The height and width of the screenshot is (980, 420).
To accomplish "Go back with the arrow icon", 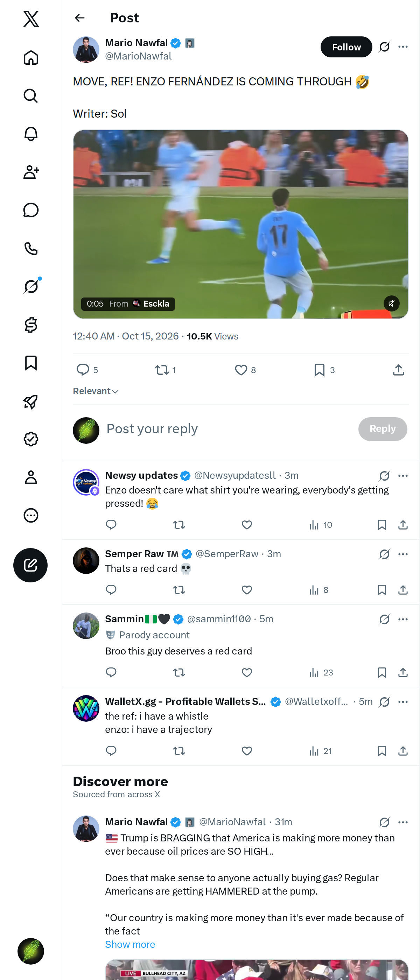I will point(79,18).
